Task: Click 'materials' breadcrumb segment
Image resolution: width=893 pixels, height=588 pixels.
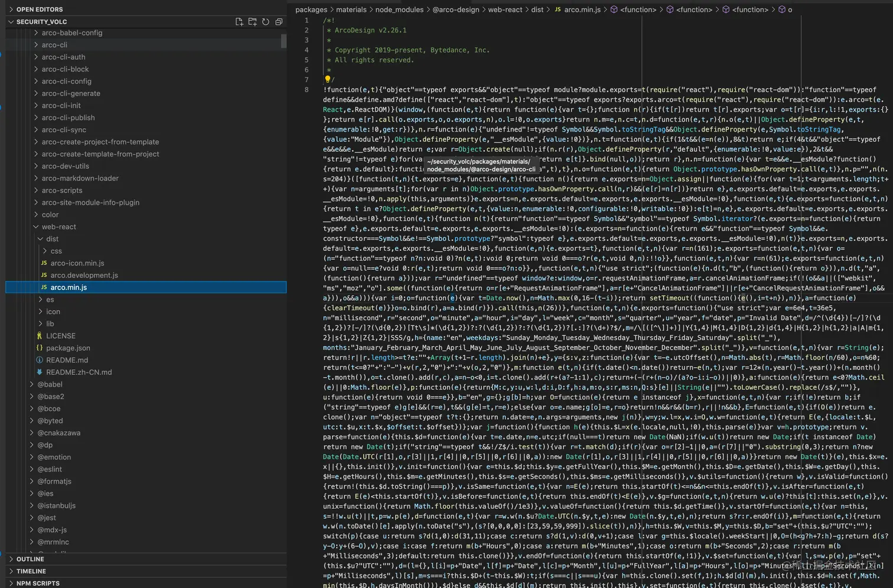Action: [x=351, y=9]
